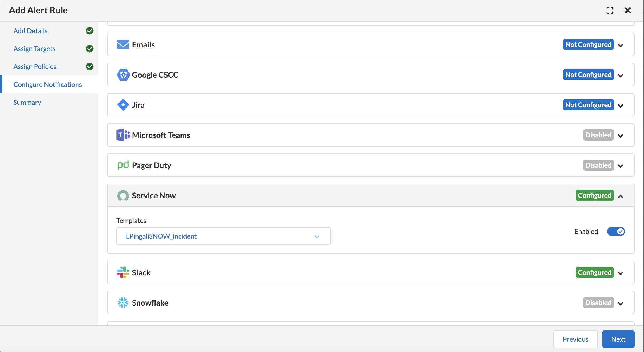Navigate to the Configure Notifications step
The height and width of the screenshot is (352, 644).
(x=48, y=84)
